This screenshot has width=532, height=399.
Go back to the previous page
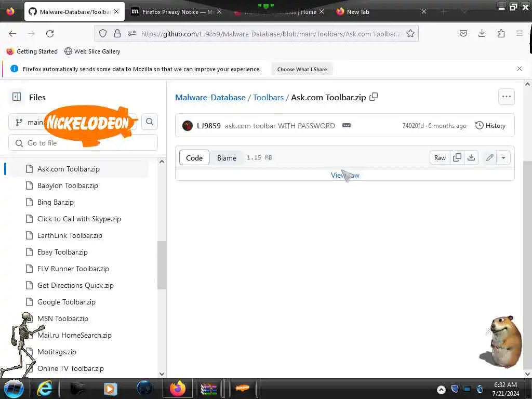pyautogui.click(x=12, y=34)
